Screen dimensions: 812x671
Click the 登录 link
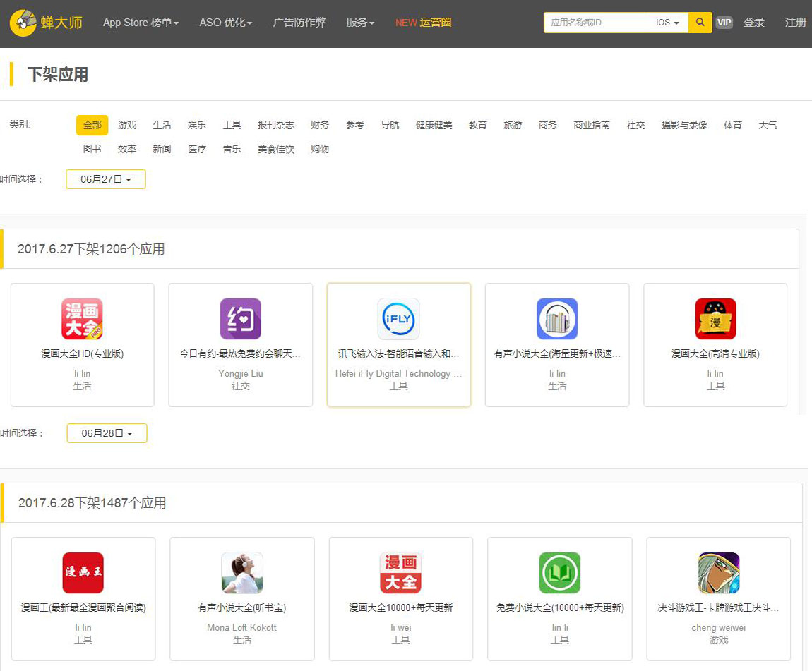(x=753, y=23)
